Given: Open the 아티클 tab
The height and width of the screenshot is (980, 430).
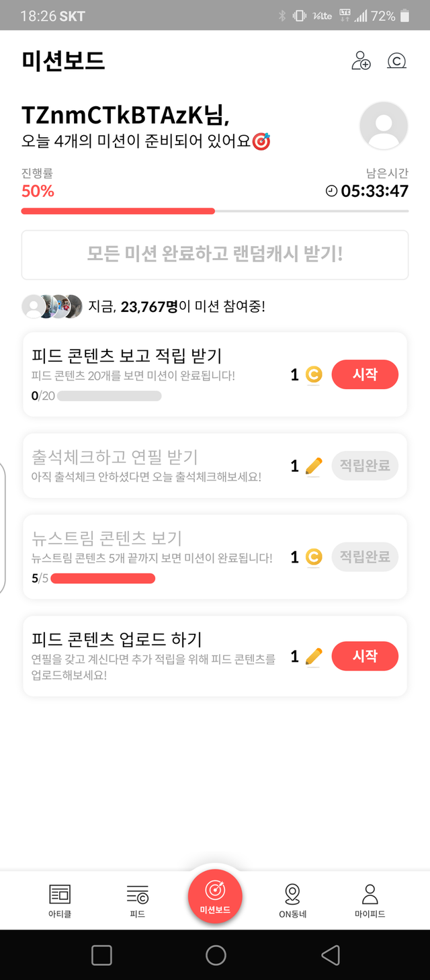Looking at the screenshot, I should point(60,900).
